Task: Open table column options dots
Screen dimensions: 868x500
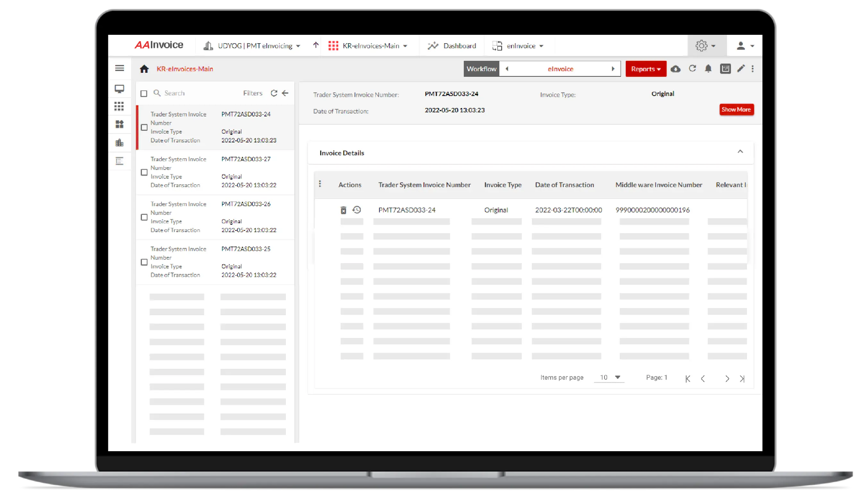Action: point(320,184)
